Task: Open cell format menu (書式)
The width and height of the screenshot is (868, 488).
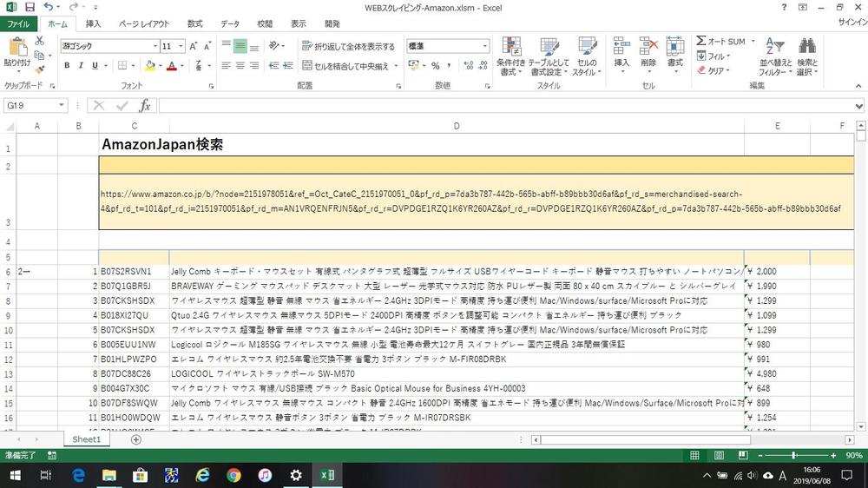Action: tap(674, 55)
